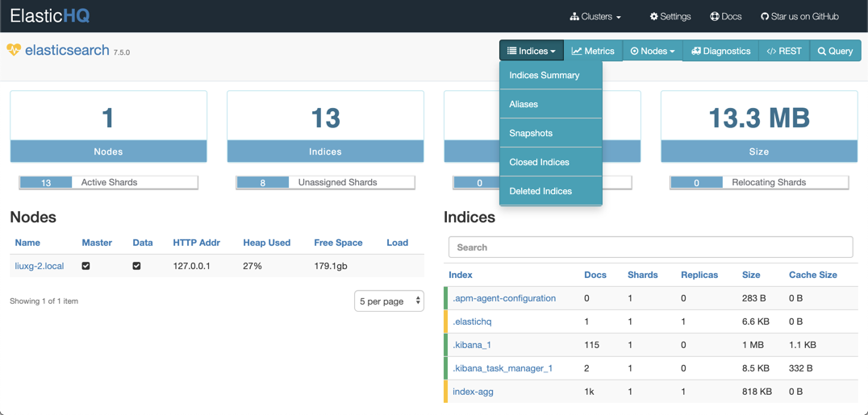Click the chart icon on Metrics button
Viewport: 868px width, 415px height.
(x=577, y=51)
